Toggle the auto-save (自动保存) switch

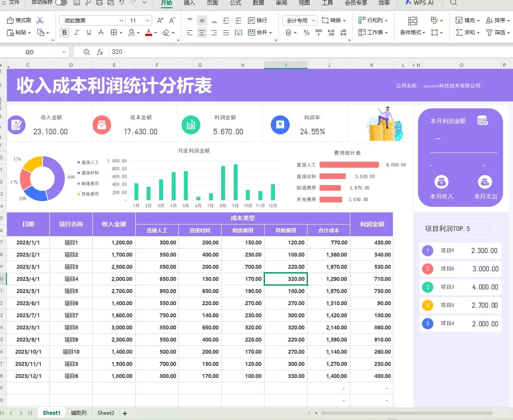tap(61, 3)
